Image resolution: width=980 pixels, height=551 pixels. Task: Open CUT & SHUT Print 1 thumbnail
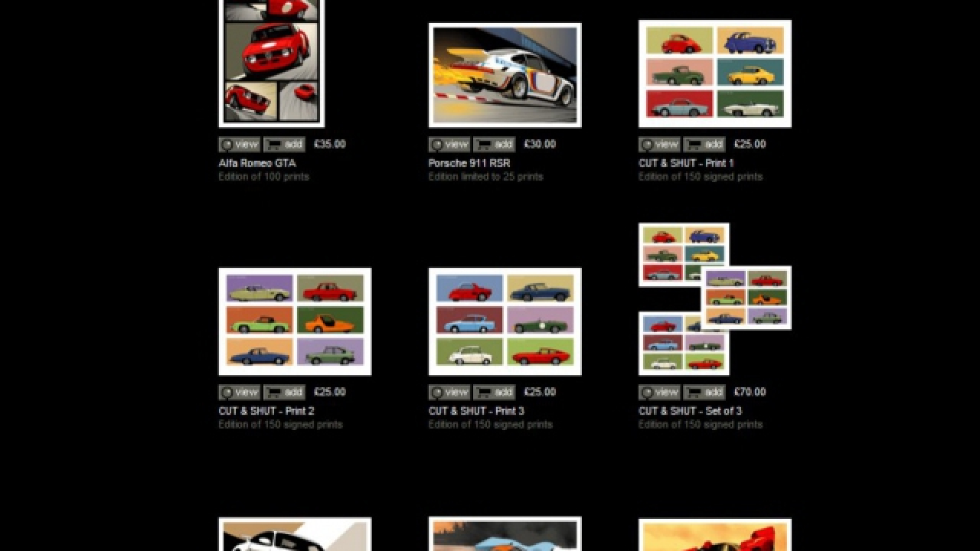[x=714, y=73]
